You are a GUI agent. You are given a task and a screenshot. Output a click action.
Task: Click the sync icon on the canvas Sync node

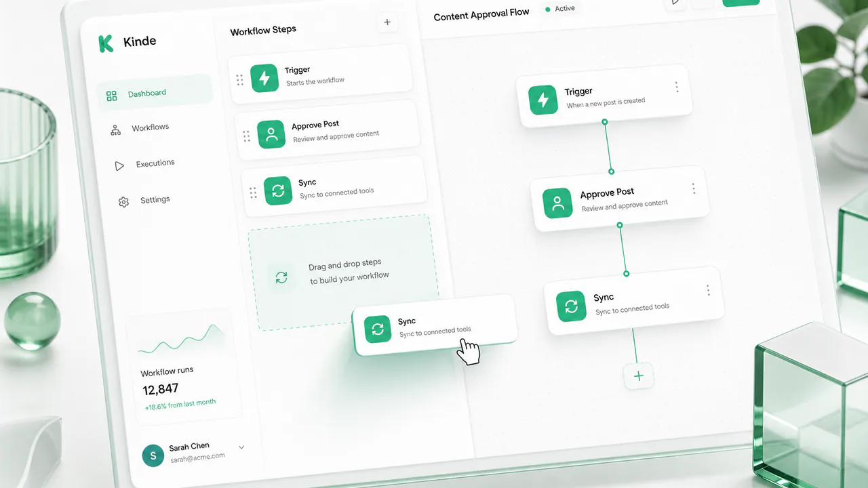[572, 306]
